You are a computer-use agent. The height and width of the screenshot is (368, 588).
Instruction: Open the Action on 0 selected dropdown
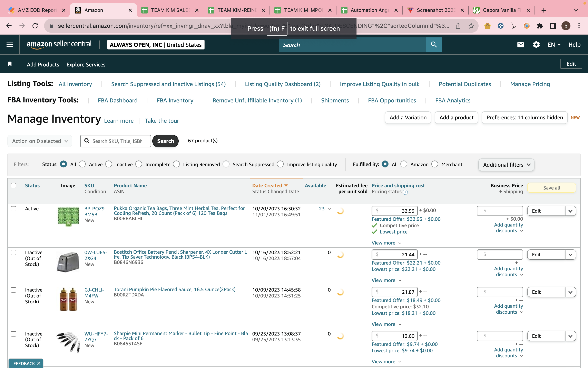40,141
